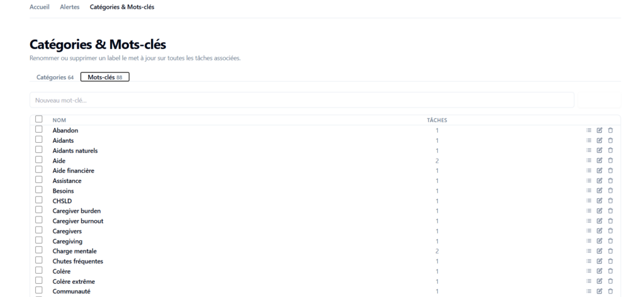
Task: View tasks list icon for Charge mentale
Action: (x=589, y=251)
